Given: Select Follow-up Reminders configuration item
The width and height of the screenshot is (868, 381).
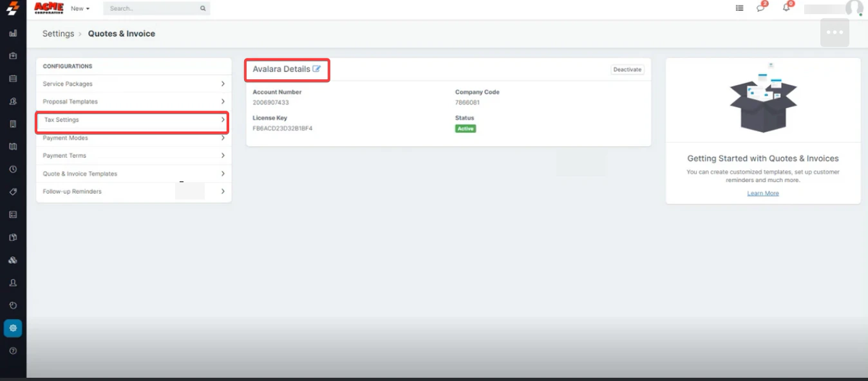Looking at the screenshot, I should pos(134,192).
